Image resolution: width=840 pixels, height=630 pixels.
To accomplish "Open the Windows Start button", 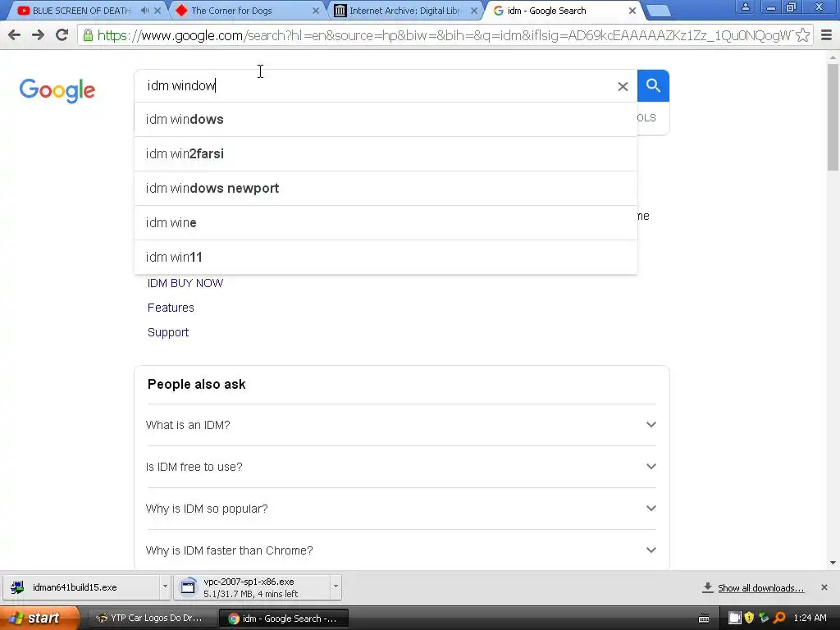I will pos(39,618).
